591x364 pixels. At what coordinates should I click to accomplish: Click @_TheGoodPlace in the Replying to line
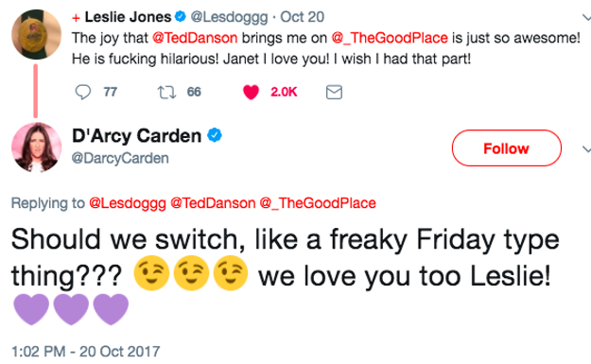coord(318,203)
